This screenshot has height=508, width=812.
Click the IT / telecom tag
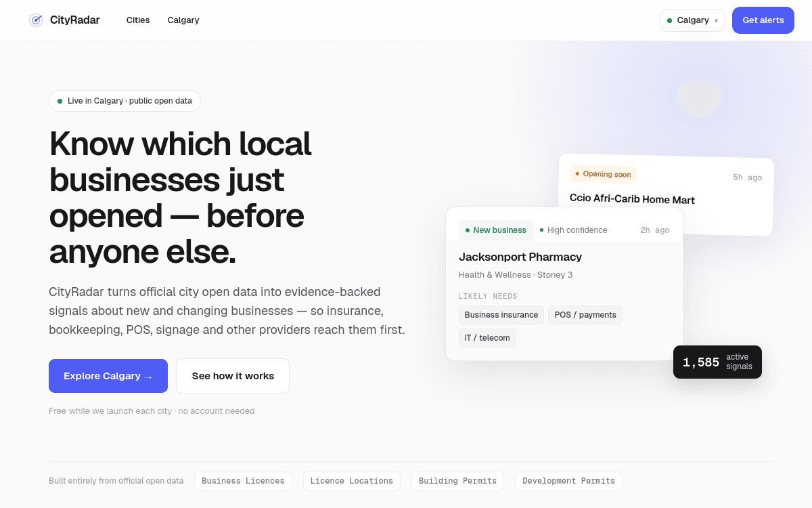(487, 338)
